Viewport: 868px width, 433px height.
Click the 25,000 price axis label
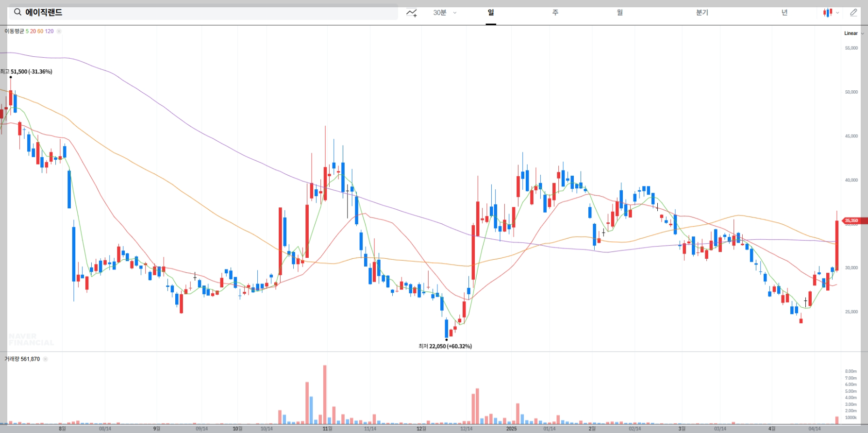click(851, 312)
